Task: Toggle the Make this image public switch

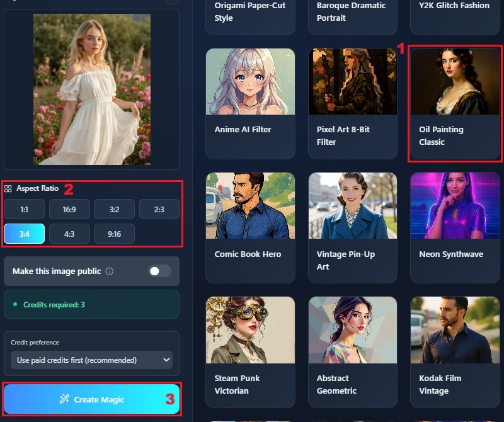Action: tap(159, 271)
